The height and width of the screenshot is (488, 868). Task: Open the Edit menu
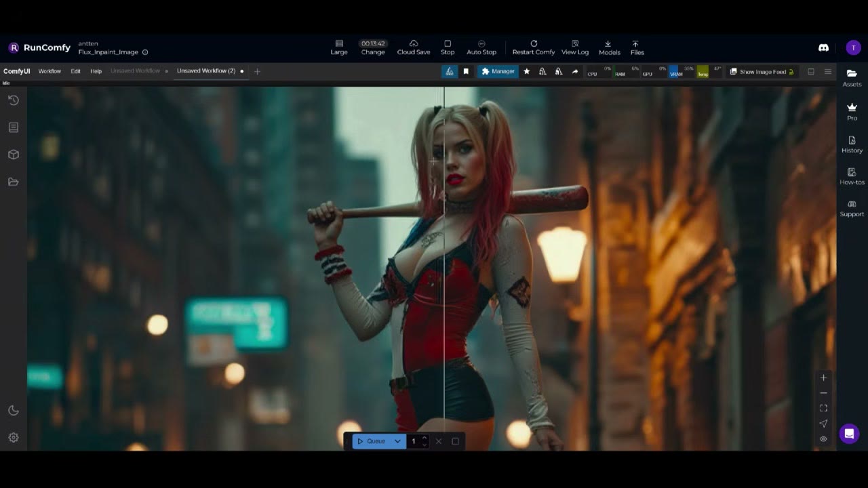click(75, 71)
